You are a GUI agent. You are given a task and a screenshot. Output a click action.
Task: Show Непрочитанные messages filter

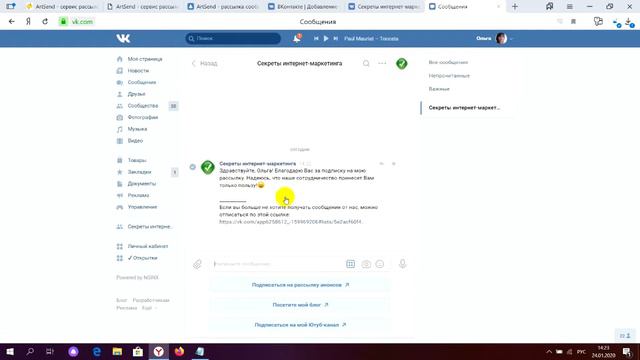(x=449, y=76)
